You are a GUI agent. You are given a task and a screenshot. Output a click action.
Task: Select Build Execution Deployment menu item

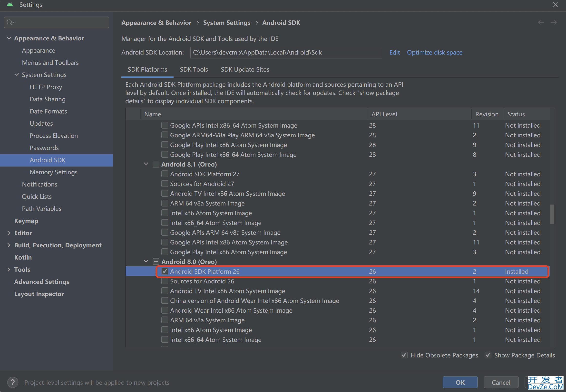[58, 245]
